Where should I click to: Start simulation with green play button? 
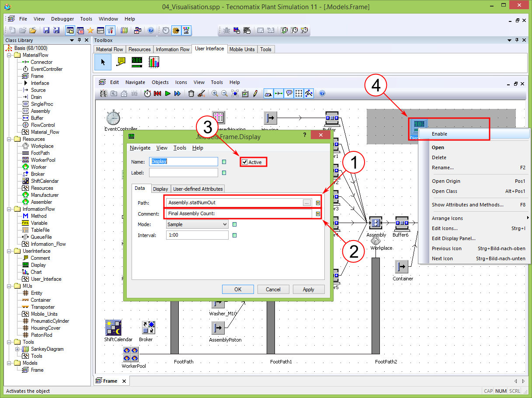click(167, 94)
